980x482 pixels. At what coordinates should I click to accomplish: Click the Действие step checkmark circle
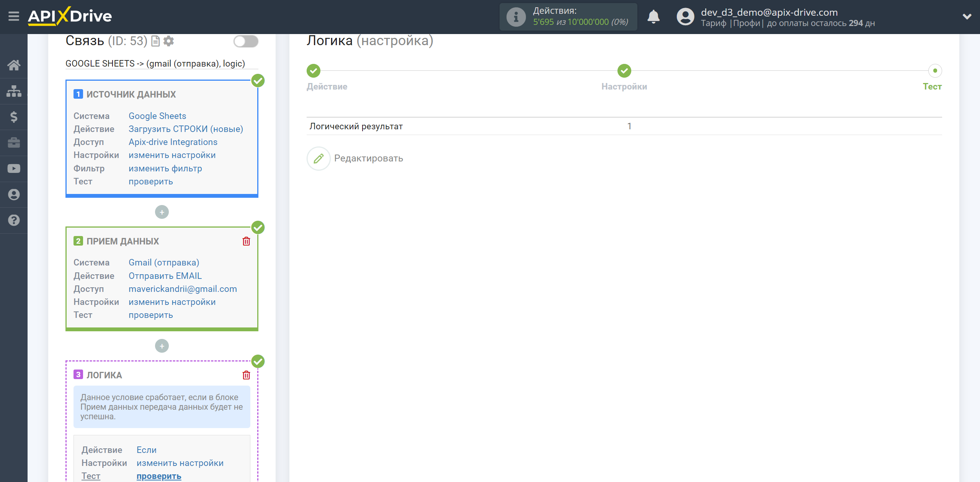click(314, 71)
